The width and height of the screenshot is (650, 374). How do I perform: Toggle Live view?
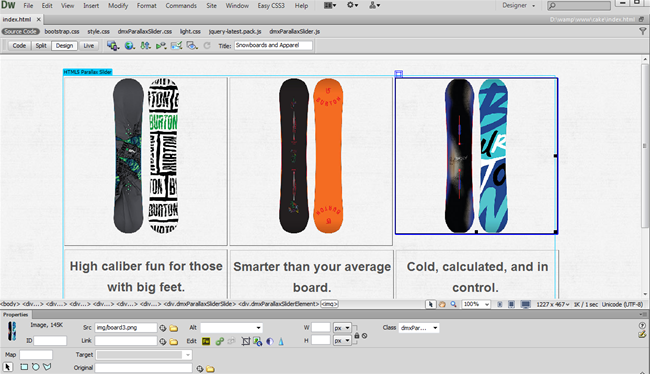[89, 46]
